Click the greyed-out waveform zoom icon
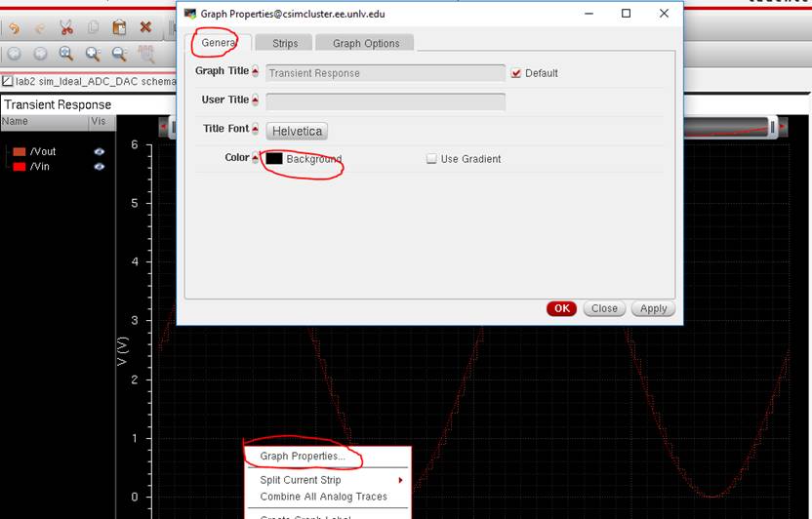 click(146, 54)
